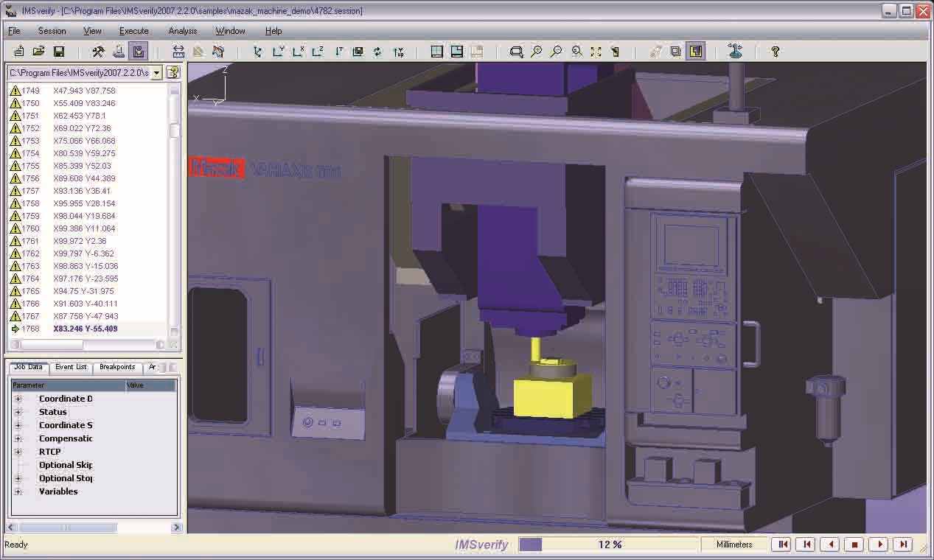
Task: Expand the Status tree node
Action: click(18, 412)
